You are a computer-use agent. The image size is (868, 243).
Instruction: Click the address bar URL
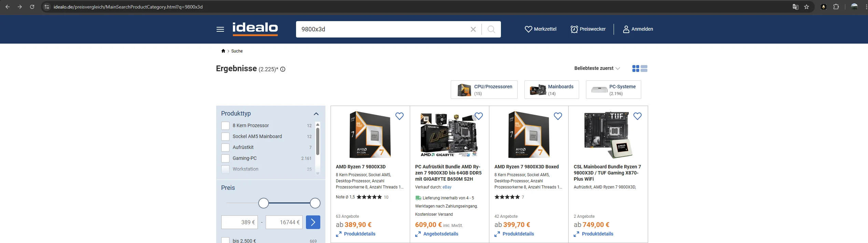click(x=128, y=7)
